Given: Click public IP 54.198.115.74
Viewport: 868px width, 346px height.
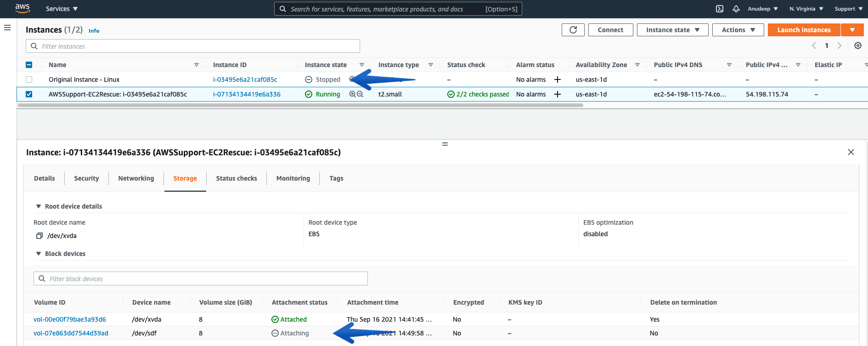Looking at the screenshot, I should point(767,94).
